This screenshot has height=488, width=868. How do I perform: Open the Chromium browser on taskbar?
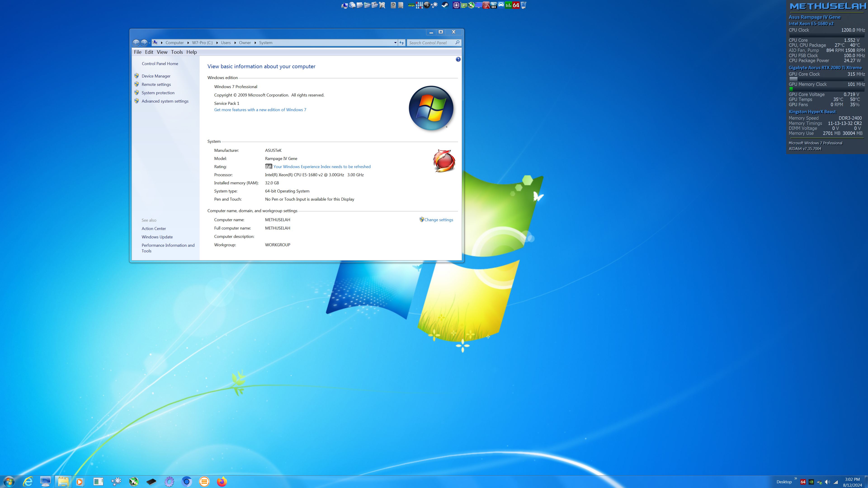coord(187,482)
